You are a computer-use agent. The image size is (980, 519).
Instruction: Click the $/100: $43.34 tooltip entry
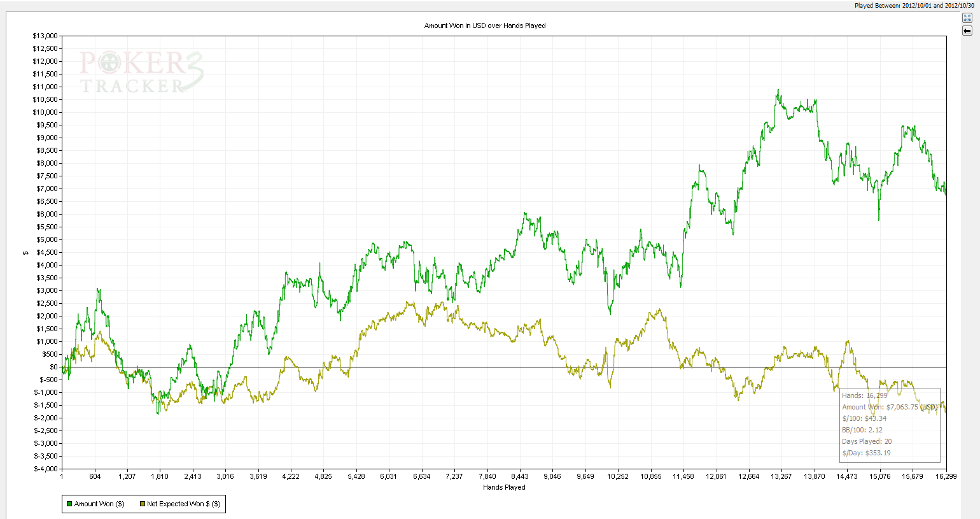(864, 418)
